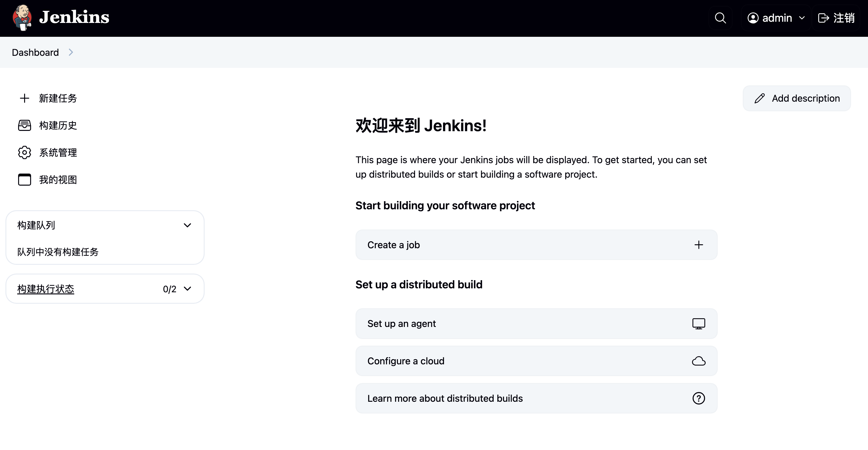Screen dimensions: 868x450
Task: Log out using the 注销 button
Action: (836, 18)
